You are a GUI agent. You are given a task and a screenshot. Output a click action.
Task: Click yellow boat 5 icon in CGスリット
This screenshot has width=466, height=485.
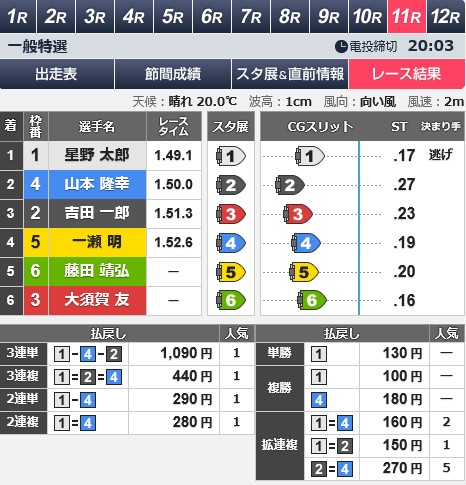point(303,272)
